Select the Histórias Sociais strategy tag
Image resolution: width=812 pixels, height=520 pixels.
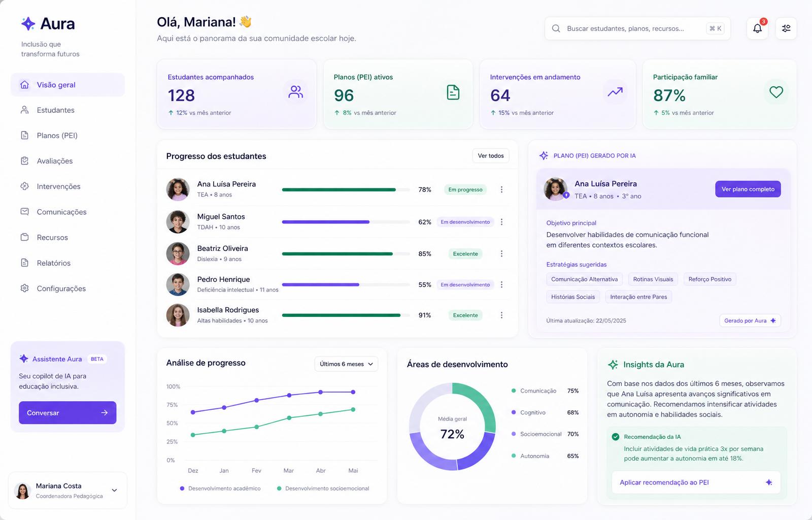click(573, 297)
